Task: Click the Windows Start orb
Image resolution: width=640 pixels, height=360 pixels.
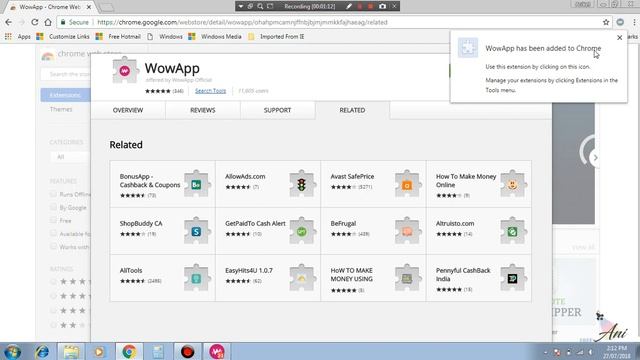Action: (13, 351)
